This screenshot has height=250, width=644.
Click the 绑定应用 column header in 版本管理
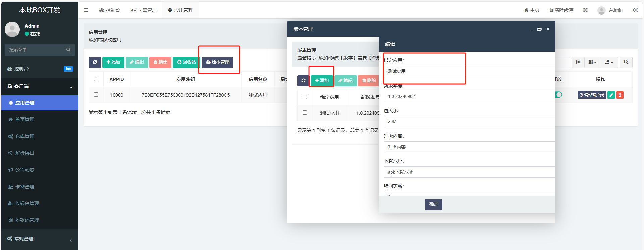point(329,97)
